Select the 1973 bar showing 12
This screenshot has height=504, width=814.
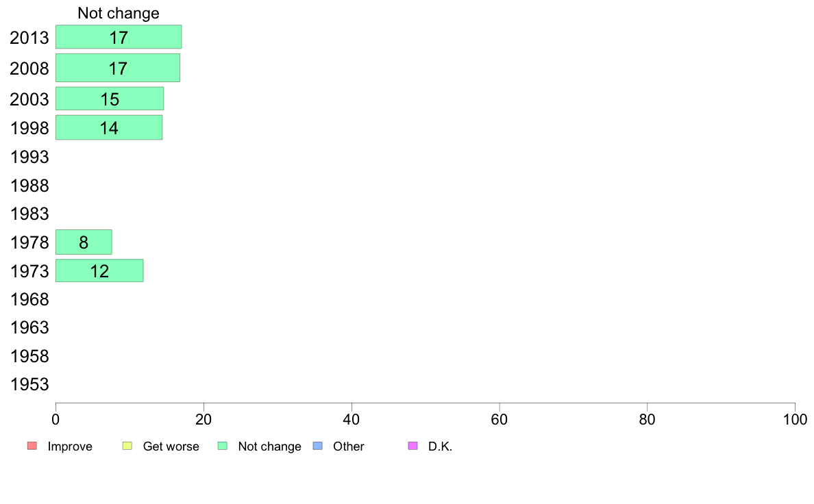pyautogui.click(x=99, y=270)
